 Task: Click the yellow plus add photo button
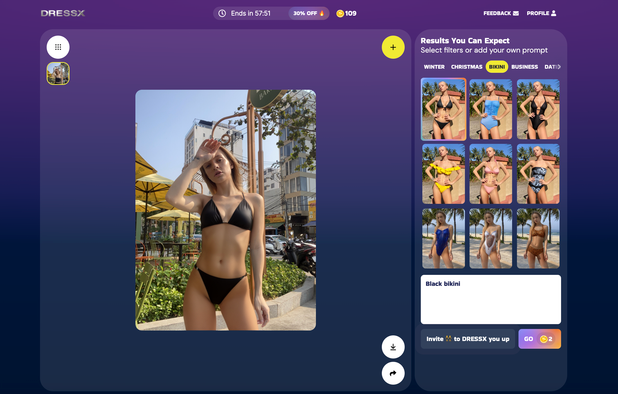tap(393, 47)
